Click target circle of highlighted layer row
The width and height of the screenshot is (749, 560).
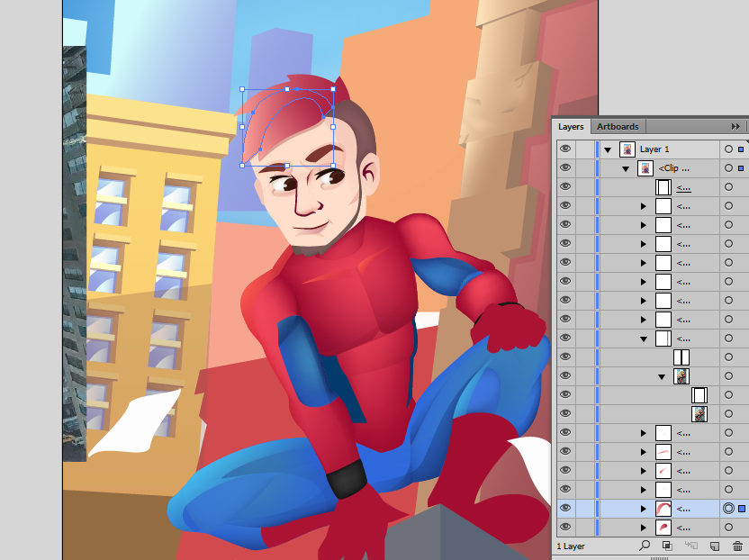click(728, 509)
